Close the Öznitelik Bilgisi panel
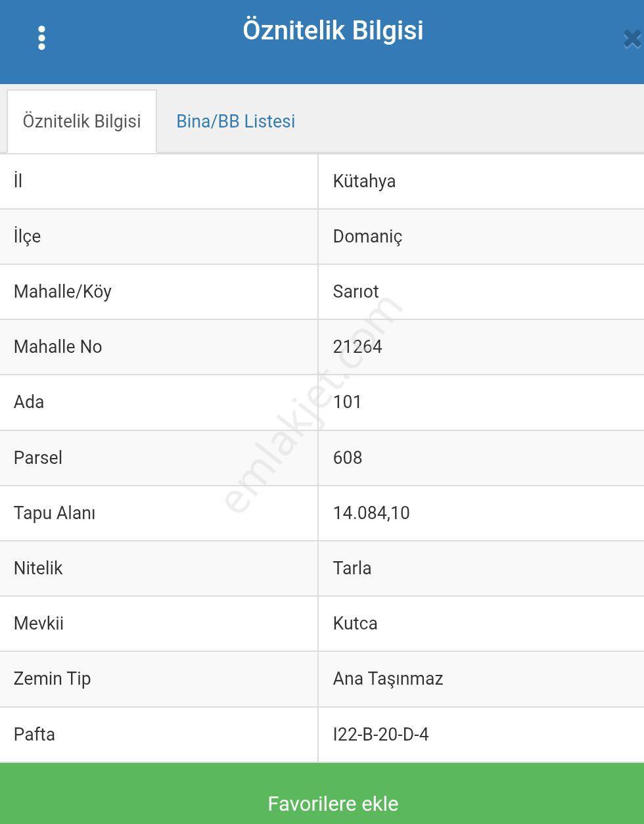 (632, 39)
